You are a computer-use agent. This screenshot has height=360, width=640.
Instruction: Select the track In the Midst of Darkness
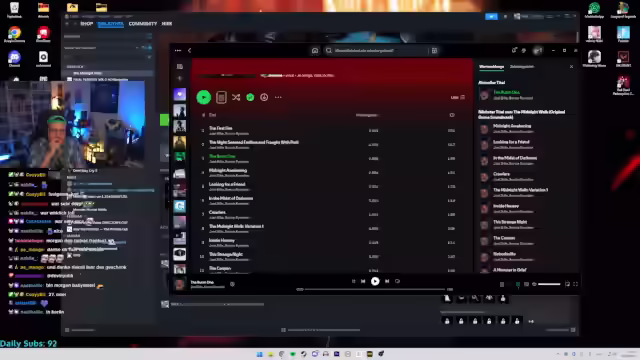click(231, 198)
